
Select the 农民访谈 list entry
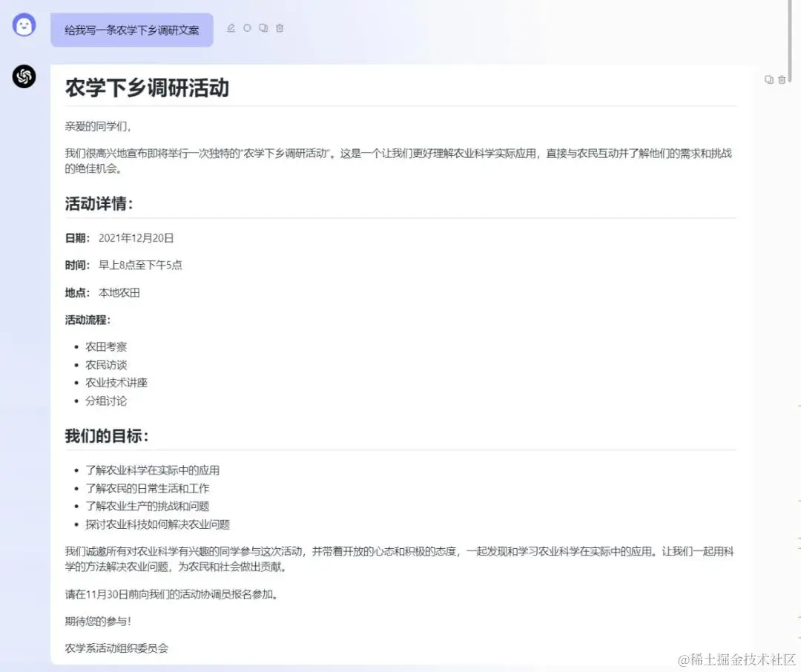[106, 364]
